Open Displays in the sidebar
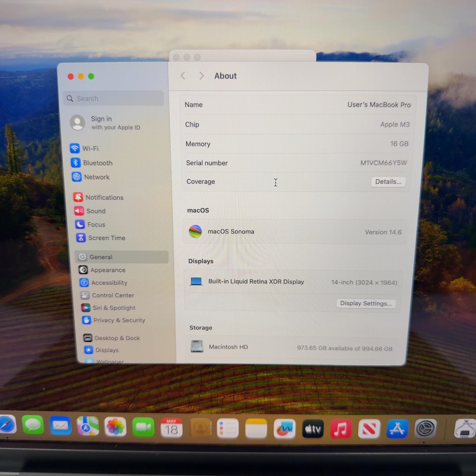This screenshot has height=476, width=476. [x=101, y=350]
